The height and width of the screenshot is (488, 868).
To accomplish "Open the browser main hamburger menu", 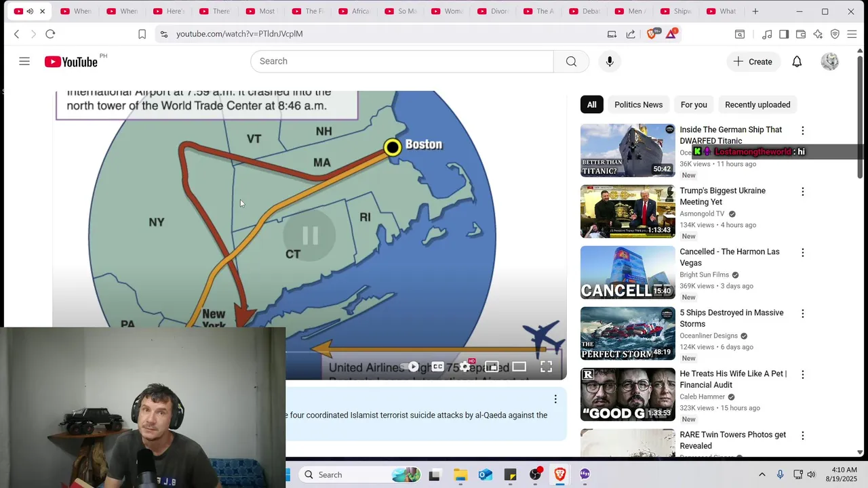I will click(852, 34).
